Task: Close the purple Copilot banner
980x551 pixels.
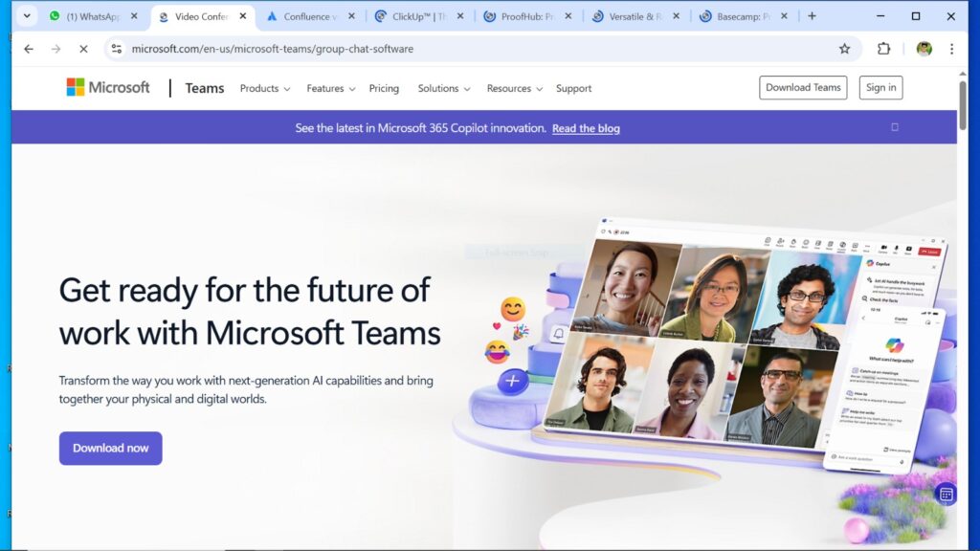Action: 895,127
